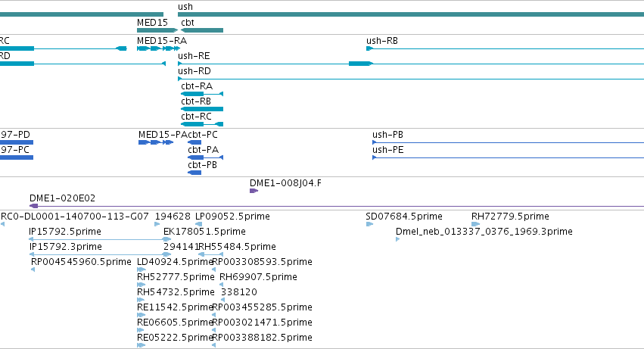The image size is (644, 349).
Task: Click the RP004545960.5prime EST marker
Action: click(33, 270)
